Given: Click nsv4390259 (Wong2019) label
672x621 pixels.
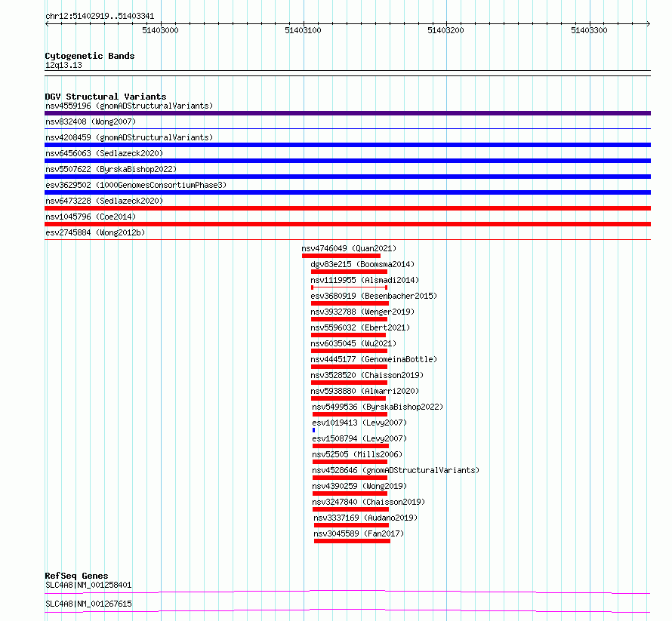Looking at the screenshot, I should point(359,486).
